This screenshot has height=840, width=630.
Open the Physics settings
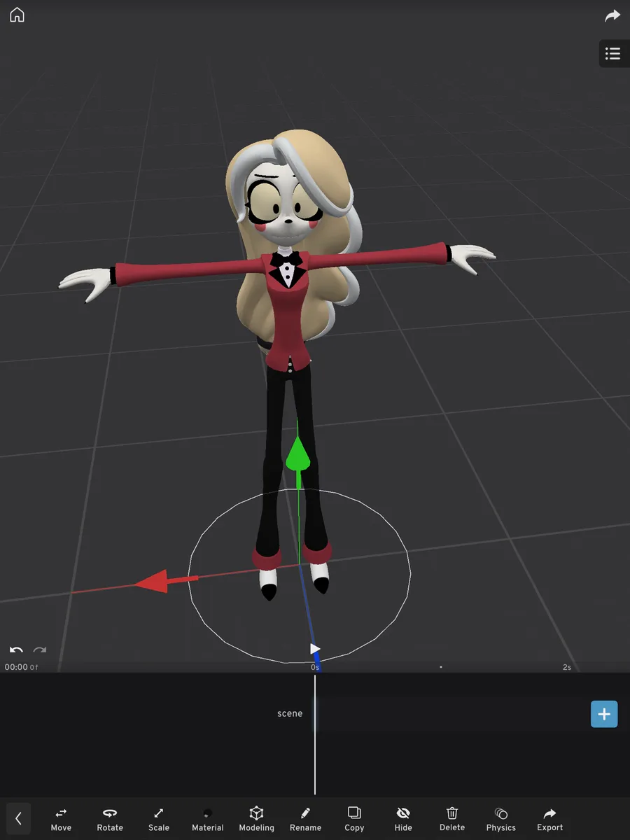coord(501,819)
